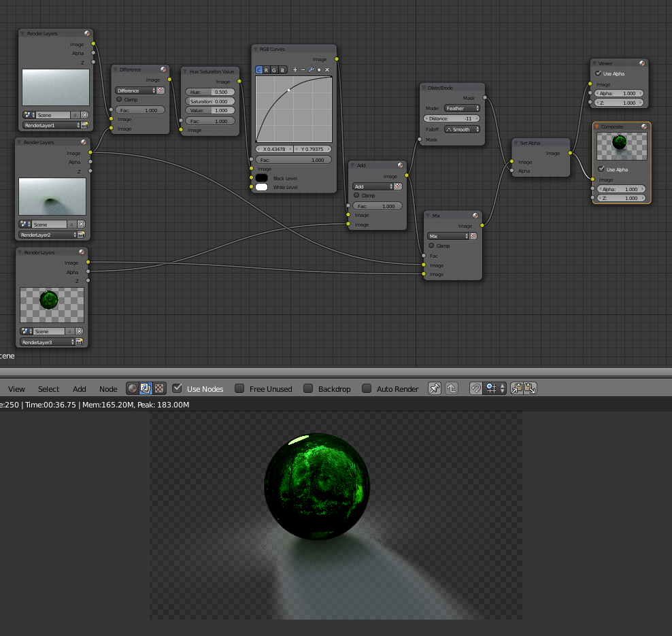Enable the Auto Render checkbox
The image size is (672, 636).
(367, 388)
